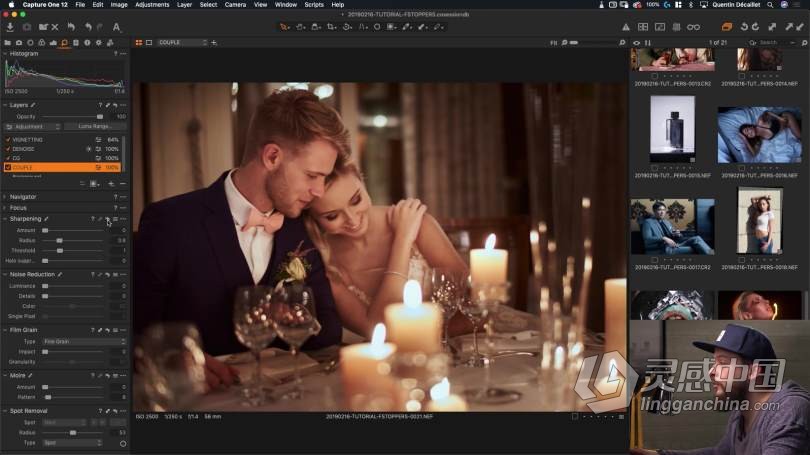Click the Fit zoom button
The image size is (810, 455).
(x=553, y=43)
